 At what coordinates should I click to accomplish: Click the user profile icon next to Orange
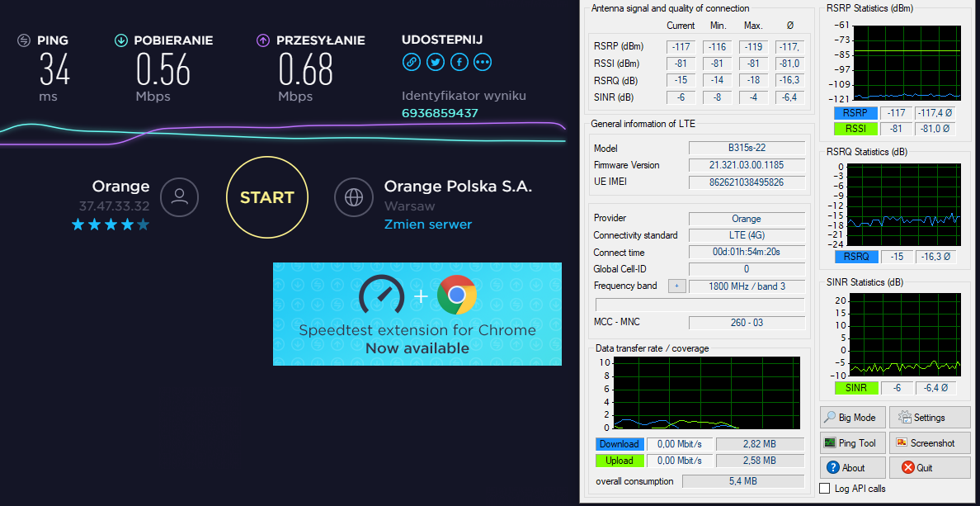click(x=179, y=197)
